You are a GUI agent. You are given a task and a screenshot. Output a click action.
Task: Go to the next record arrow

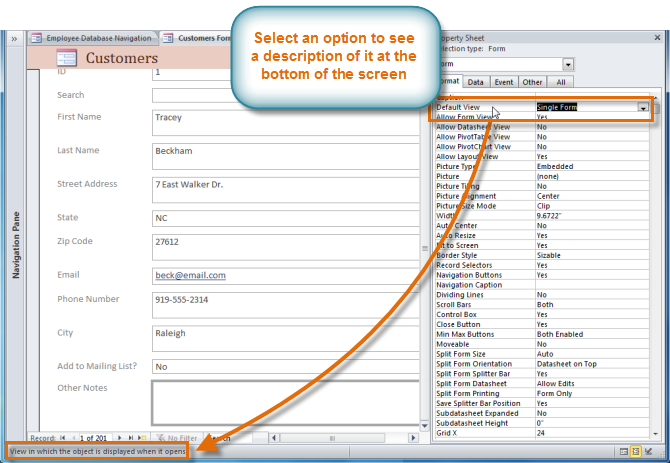(120, 438)
